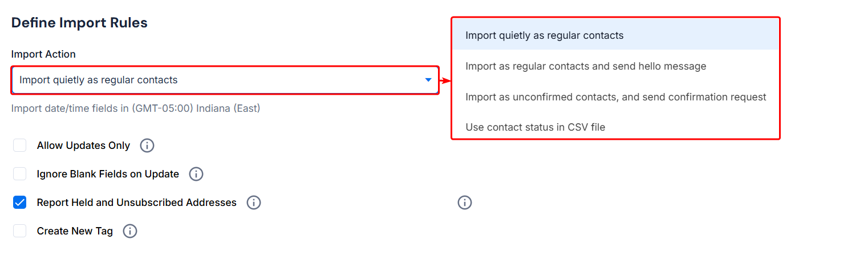Check the Create New Tag box
The height and width of the screenshot is (255, 868).
tap(20, 231)
